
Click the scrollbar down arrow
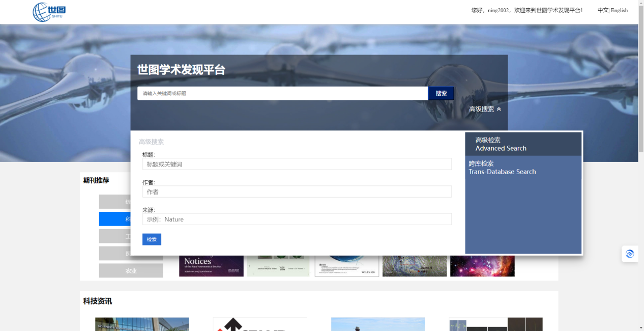tap(641, 327)
